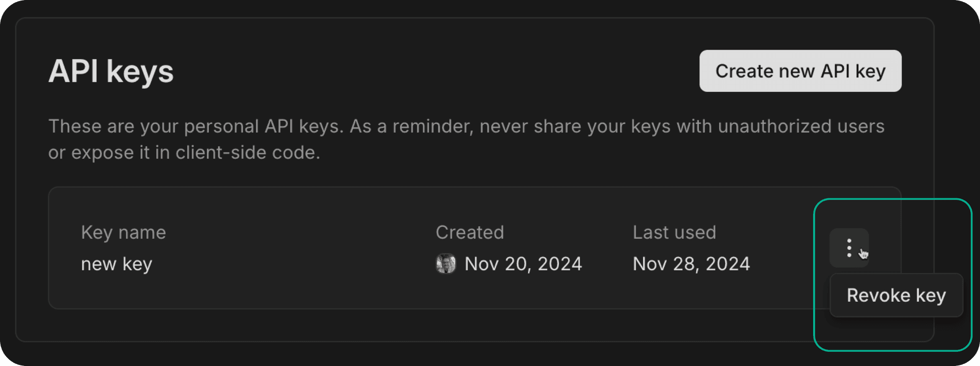Click the Created column header
Viewport: 980px width, 366px height.
click(x=470, y=232)
